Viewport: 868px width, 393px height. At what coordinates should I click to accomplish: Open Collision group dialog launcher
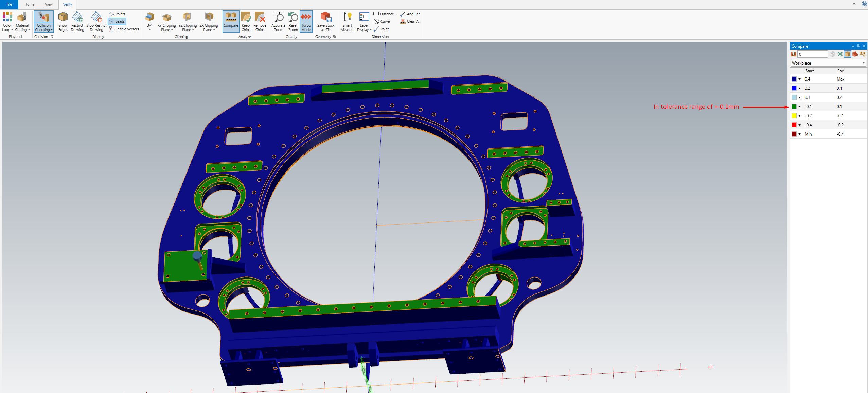click(52, 37)
